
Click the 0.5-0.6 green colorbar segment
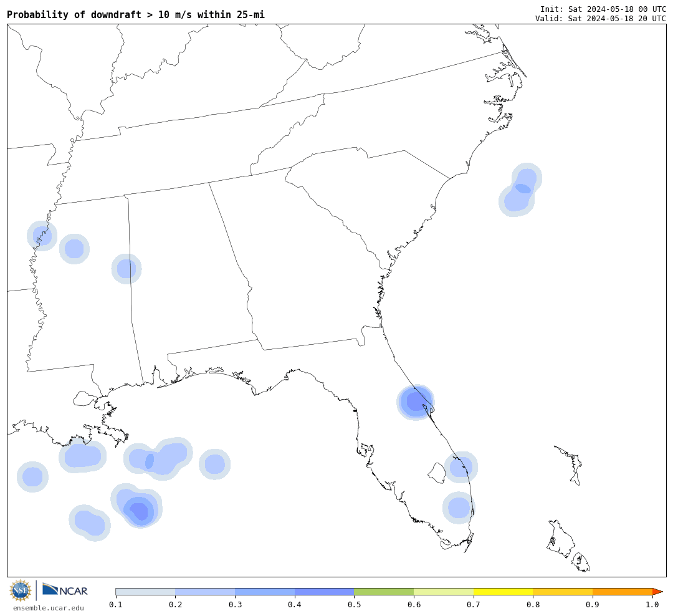384,592
